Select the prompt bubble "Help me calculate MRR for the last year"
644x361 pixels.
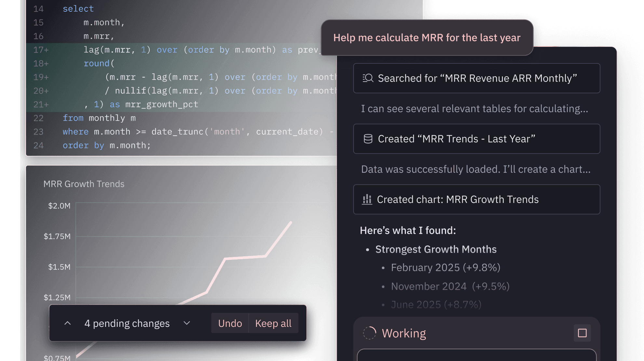[x=426, y=37]
